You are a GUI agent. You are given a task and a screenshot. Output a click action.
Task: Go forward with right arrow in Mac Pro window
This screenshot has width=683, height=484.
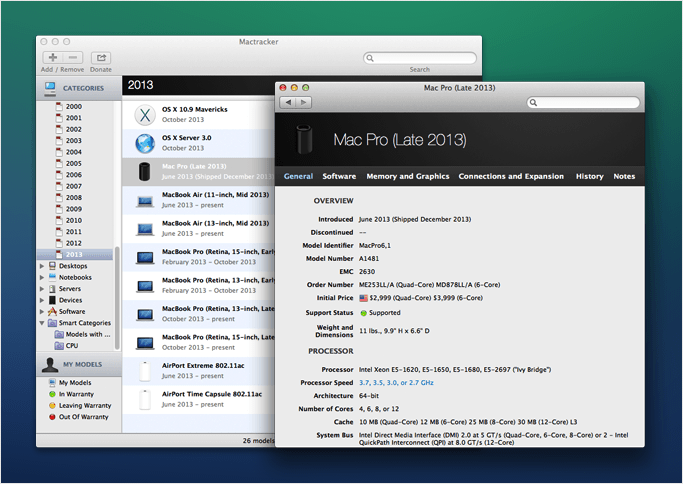[304, 102]
